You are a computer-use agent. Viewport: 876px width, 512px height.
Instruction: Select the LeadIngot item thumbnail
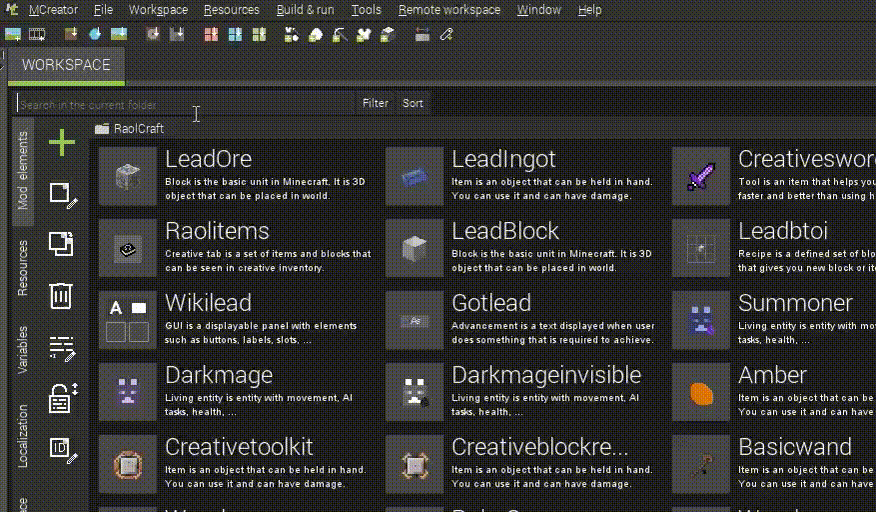[415, 177]
